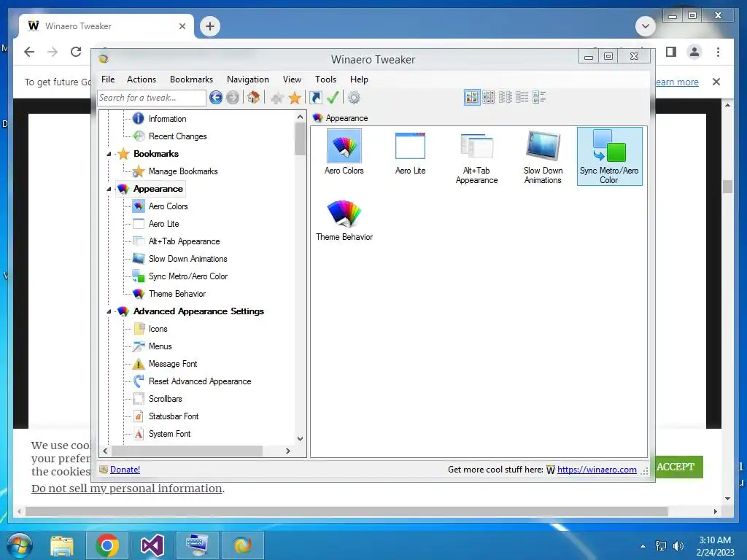This screenshot has width=747, height=560.
Task: Click the Search for a tweak field
Action: coord(152,98)
